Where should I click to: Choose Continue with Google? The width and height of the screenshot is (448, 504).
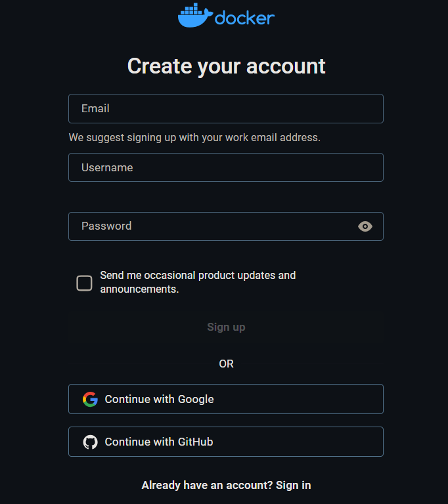coord(225,399)
